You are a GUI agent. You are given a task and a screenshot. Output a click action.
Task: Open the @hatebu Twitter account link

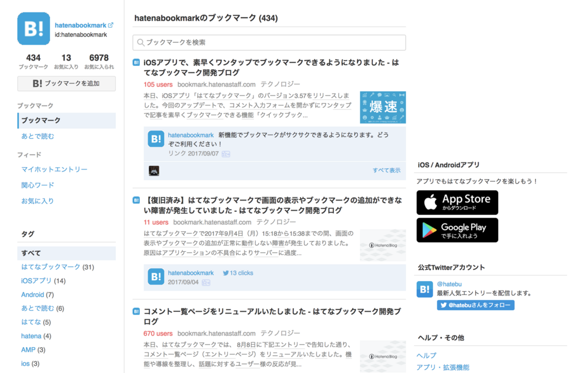coord(449,284)
